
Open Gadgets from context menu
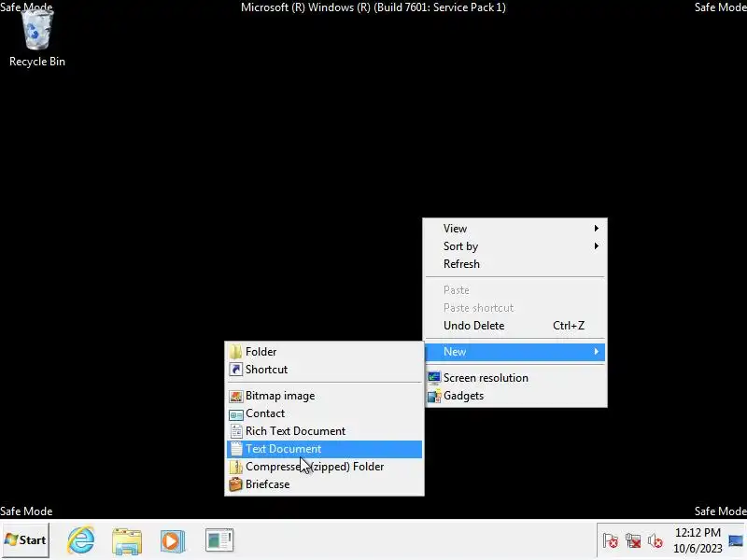point(515,396)
